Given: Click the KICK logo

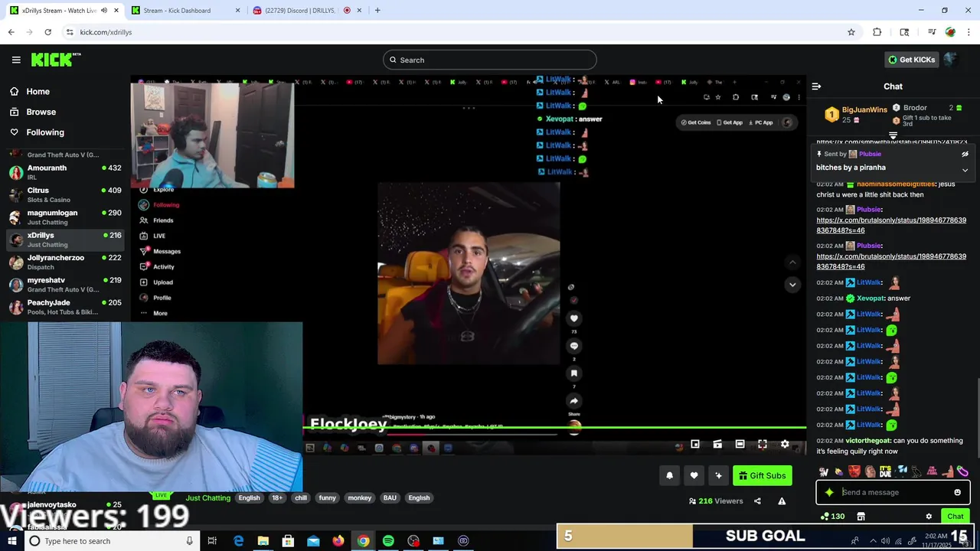Looking at the screenshot, I should (55, 60).
